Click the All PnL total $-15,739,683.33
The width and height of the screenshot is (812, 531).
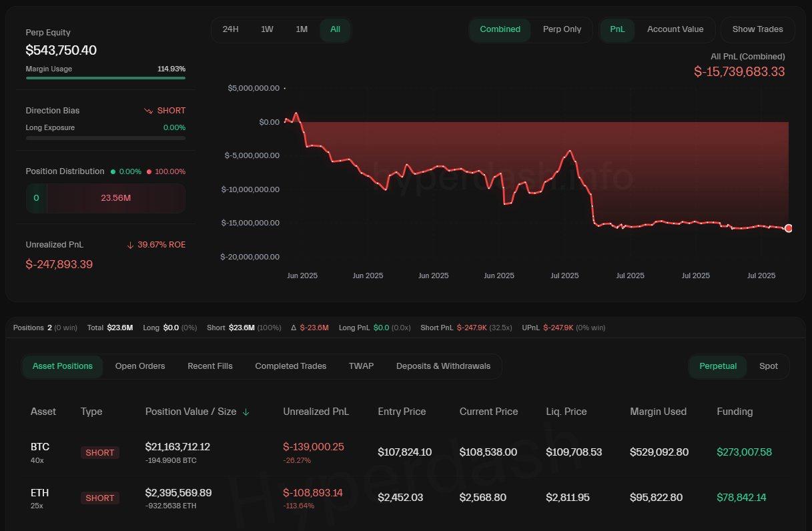pos(739,72)
